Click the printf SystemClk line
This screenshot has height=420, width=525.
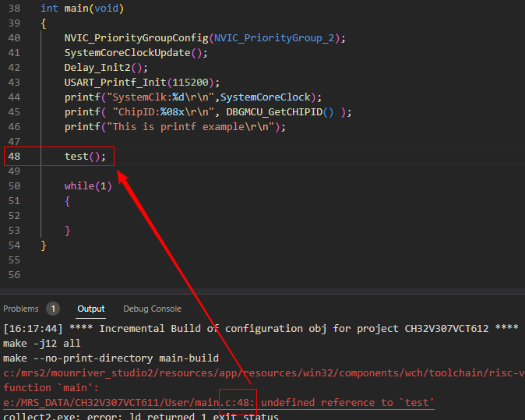193,97
